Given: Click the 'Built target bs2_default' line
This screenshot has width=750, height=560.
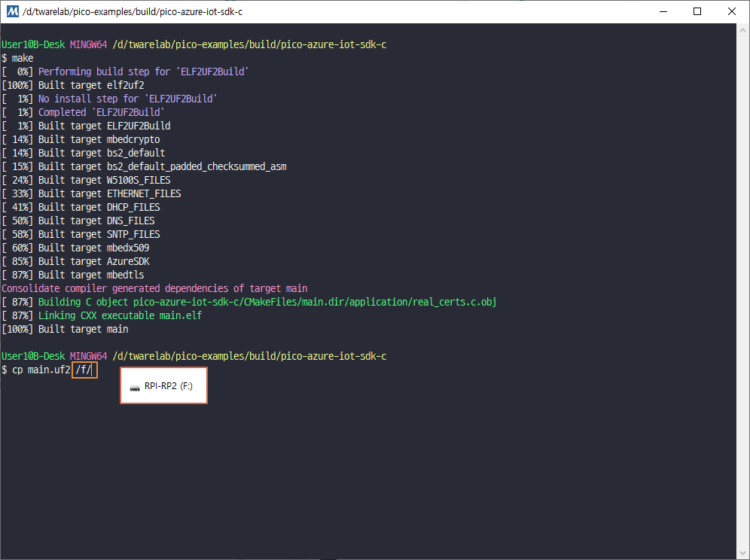Looking at the screenshot, I should click(x=84, y=153).
